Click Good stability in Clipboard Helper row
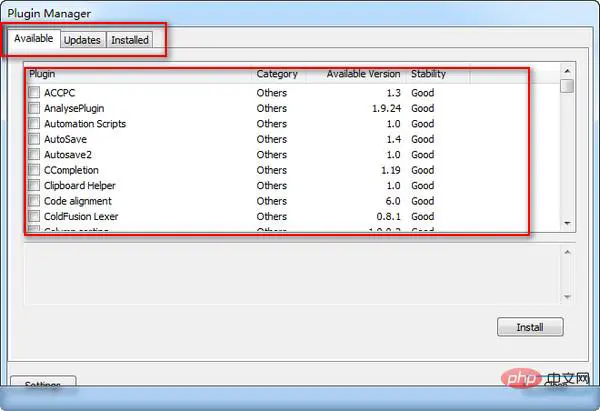Viewport: 600px width, 411px height. (x=422, y=186)
